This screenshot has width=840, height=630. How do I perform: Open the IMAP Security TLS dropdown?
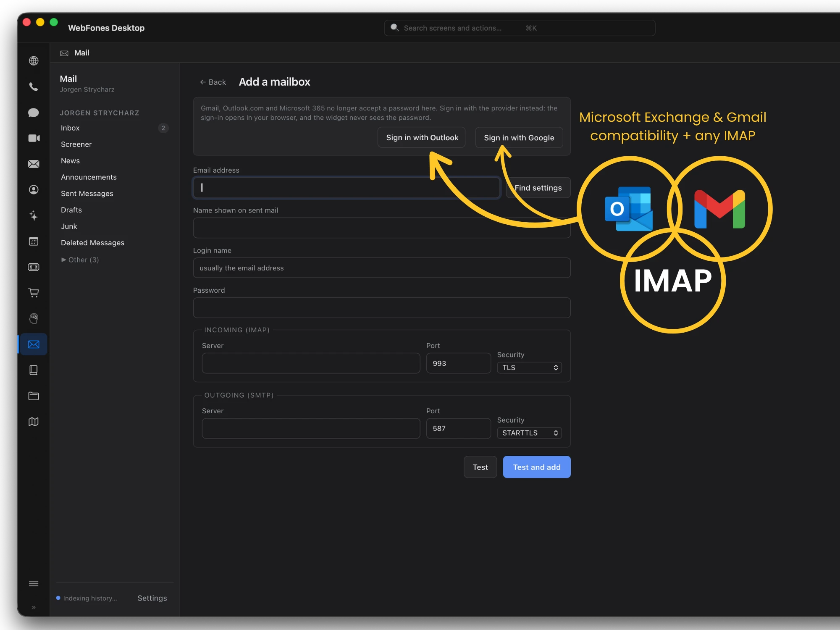pyautogui.click(x=529, y=367)
